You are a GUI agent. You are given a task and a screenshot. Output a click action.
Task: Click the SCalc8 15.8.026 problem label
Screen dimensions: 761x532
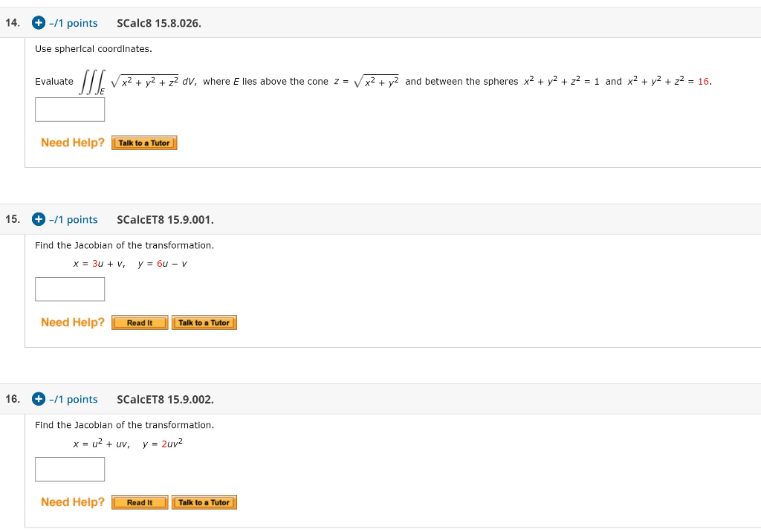[159, 23]
